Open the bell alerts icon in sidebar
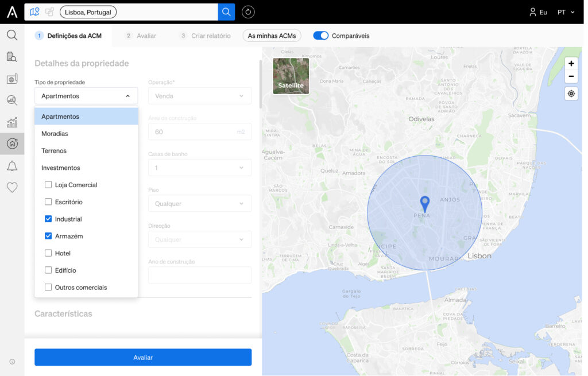This screenshot has width=588, height=376. pos(12,166)
